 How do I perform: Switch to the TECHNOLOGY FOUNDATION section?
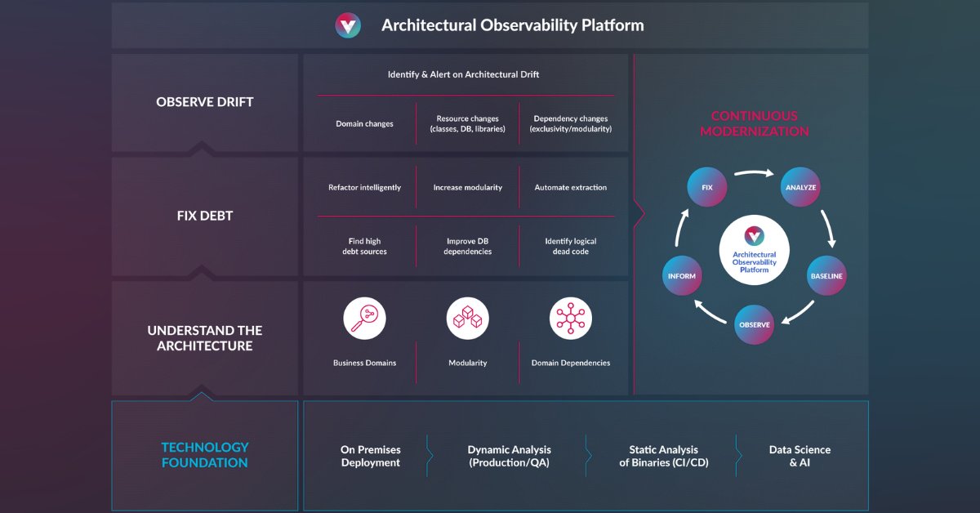tap(204, 455)
